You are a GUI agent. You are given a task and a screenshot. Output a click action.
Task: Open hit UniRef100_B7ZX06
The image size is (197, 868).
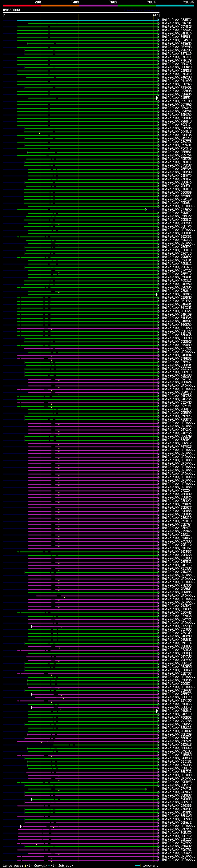177,30
